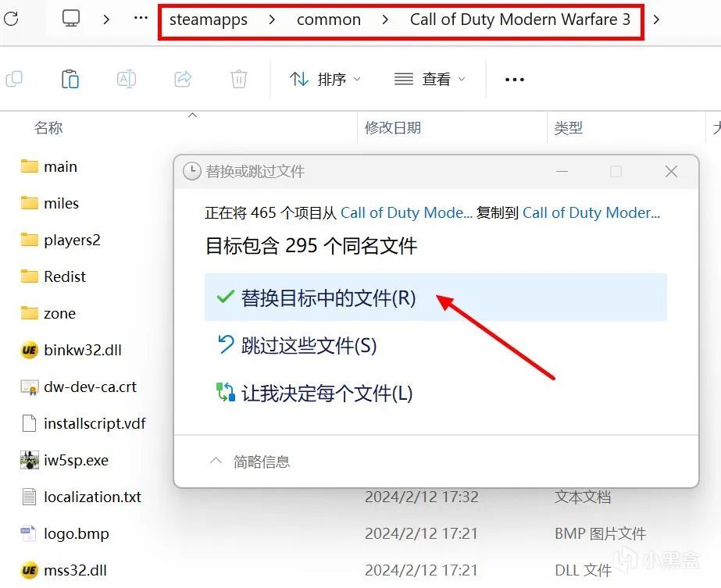Minimize the 替换或跳过文件 dialog

click(562, 172)
